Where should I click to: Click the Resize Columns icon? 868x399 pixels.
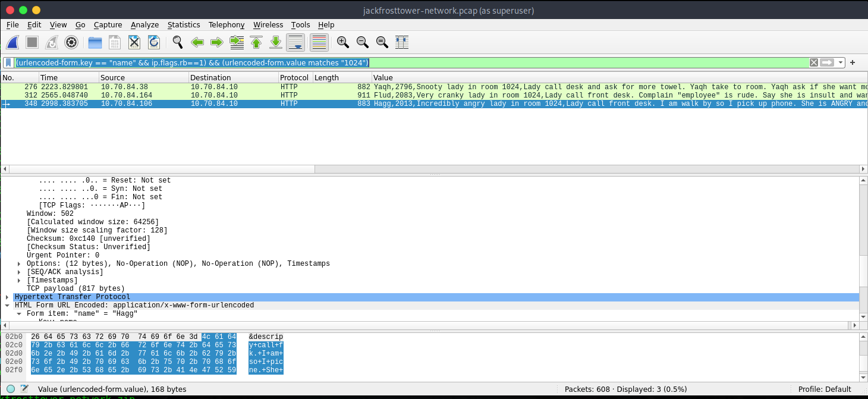coord(402,42)
